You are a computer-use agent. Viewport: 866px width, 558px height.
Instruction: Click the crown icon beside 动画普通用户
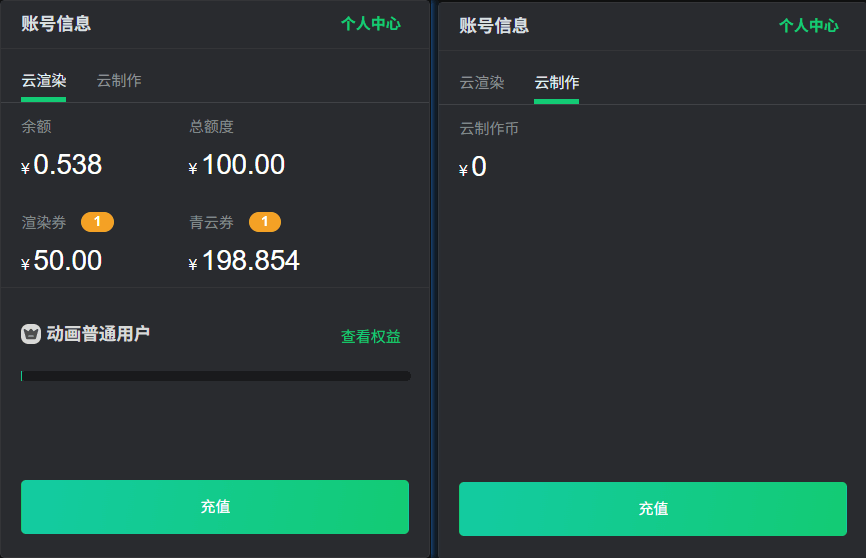(x=31, y=334)
